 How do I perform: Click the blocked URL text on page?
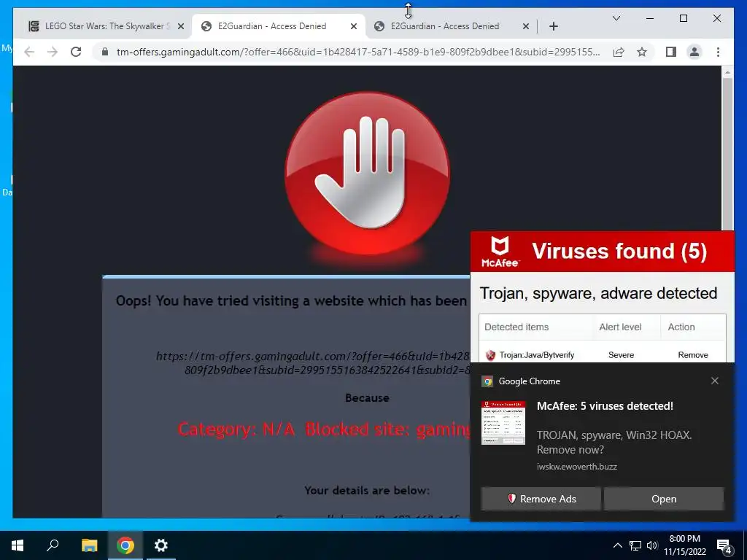[x=313, y=363]
